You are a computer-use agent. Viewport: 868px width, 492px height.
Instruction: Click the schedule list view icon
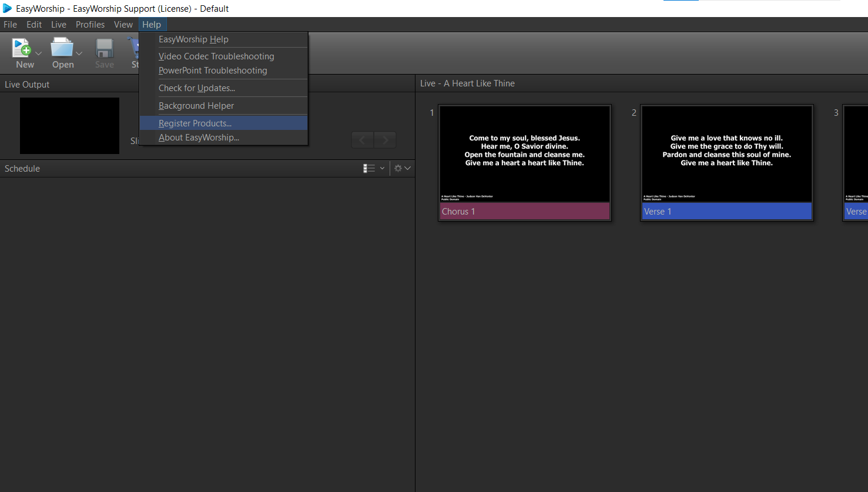(369, 169)
